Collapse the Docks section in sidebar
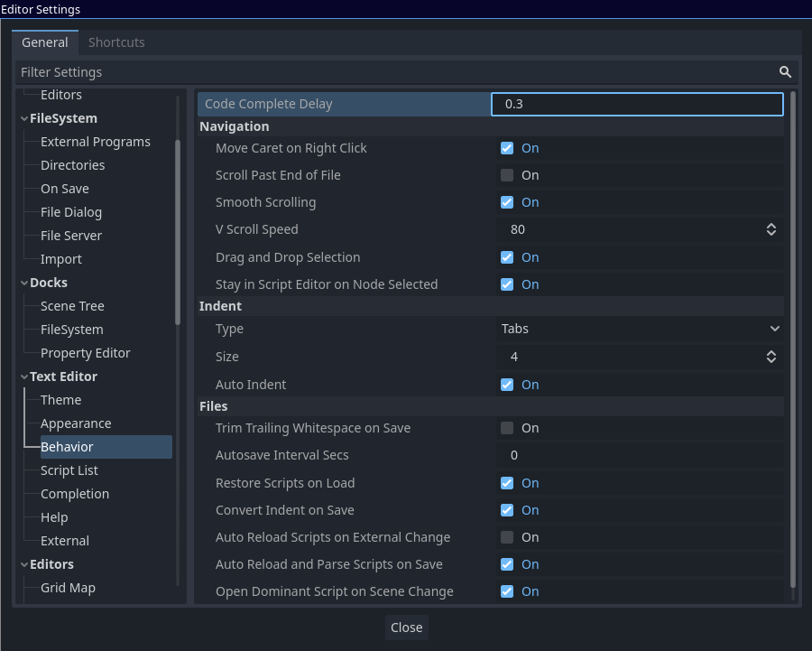The height and width of the screenshot is (651, 812). (x=24, y=282)
